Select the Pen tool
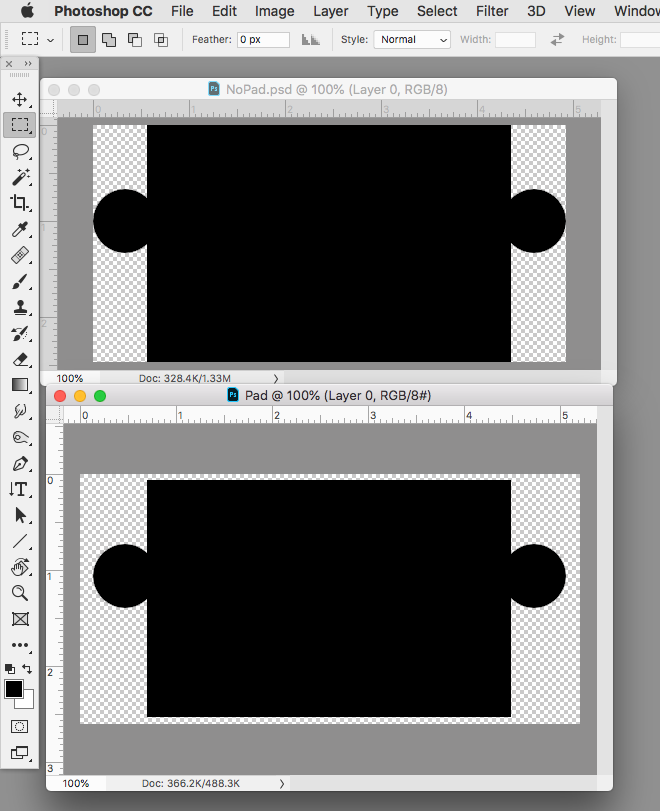660x811 pixels. tap(20, 463)
